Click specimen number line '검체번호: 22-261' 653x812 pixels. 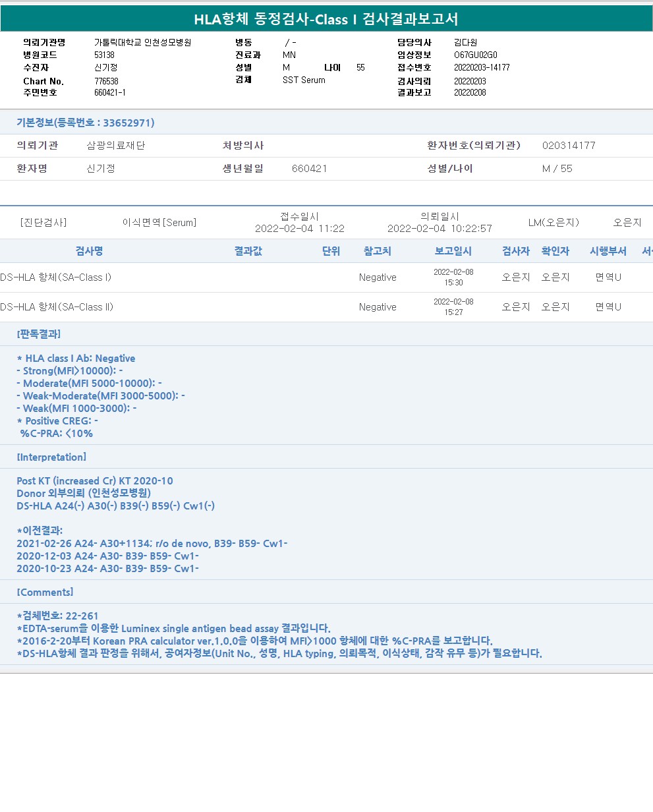[58, 616]
